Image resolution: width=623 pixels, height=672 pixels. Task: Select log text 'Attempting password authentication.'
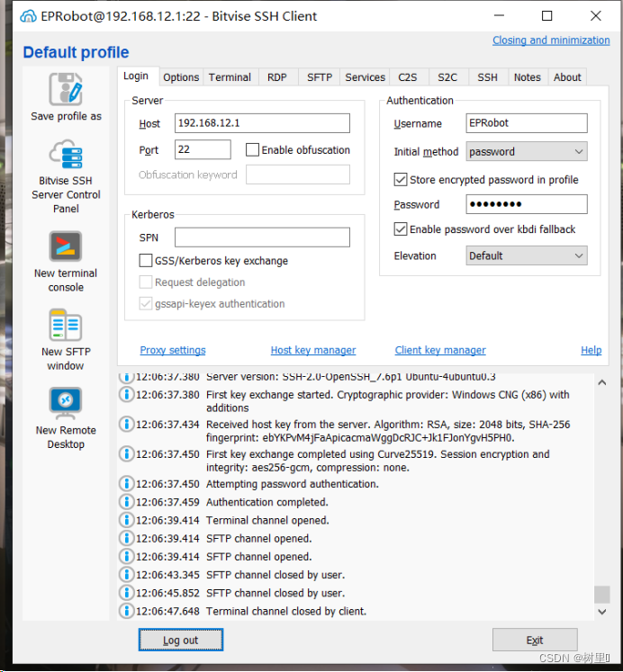pyautogui.click(x=293, y=484)
